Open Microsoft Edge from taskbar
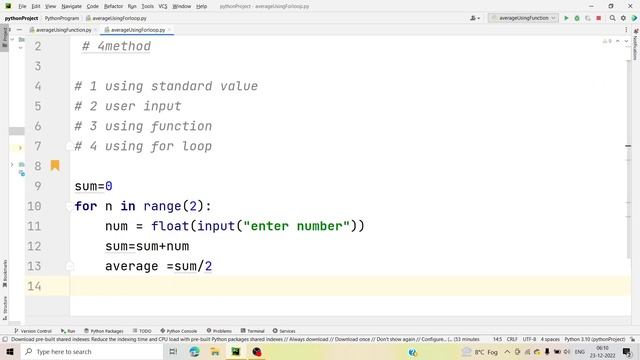The width and height of the screenshot is (640, 360). (x=194, y=351)
